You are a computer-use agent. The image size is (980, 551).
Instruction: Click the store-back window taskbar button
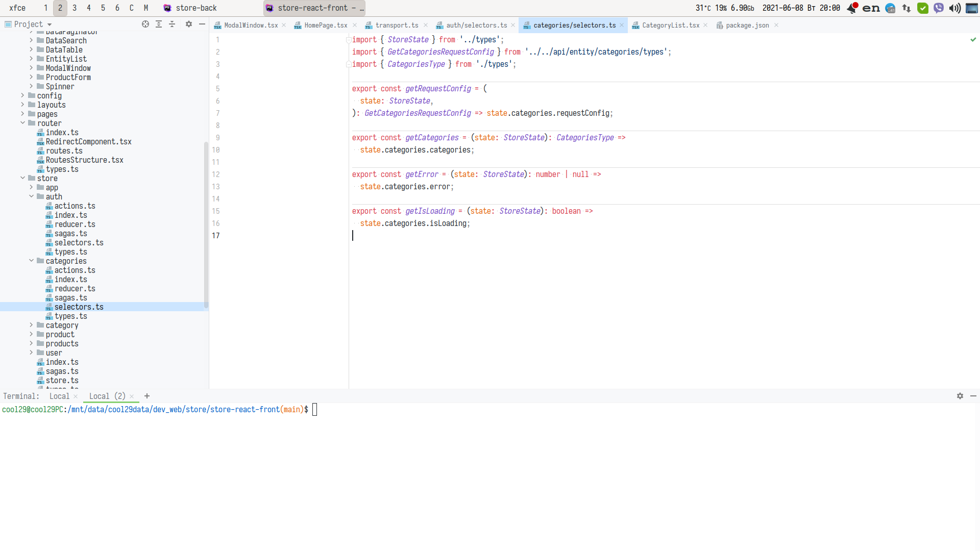196,8
